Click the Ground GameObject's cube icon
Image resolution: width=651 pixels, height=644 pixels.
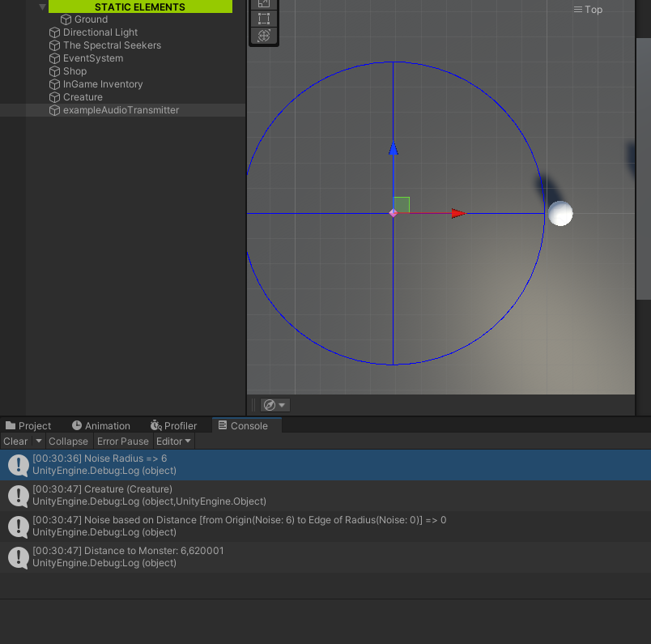coord(65,19)
